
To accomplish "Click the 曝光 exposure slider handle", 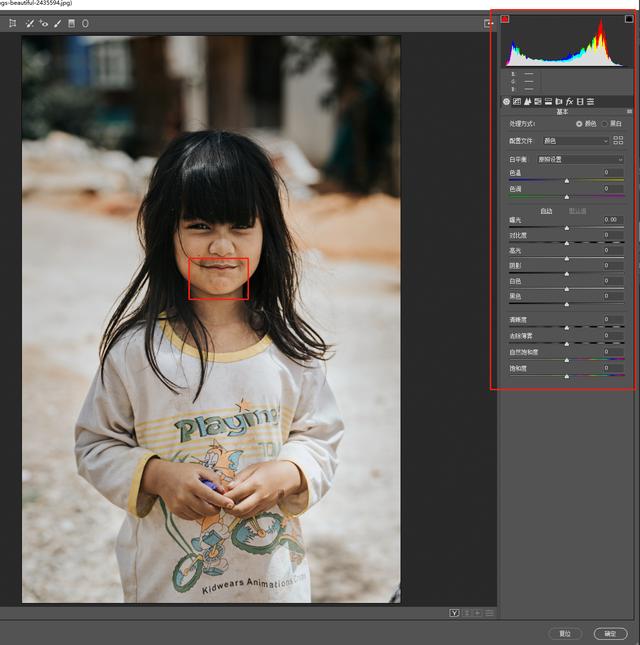I will [x=567, y=228].
